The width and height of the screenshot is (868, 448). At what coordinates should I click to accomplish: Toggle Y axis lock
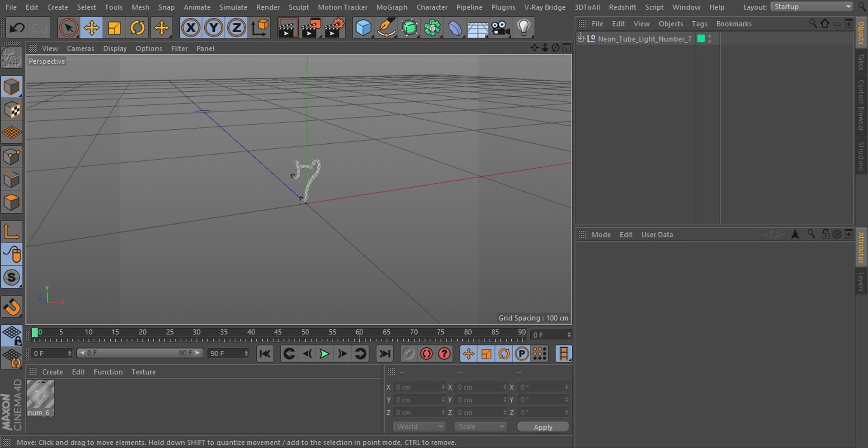coord(213,28)
